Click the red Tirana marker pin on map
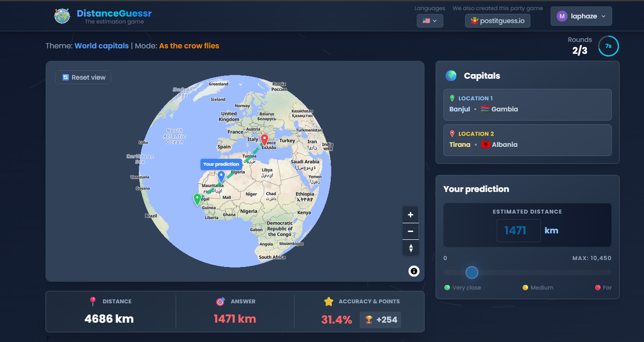This screenshot has width=644, height=342. click(264, 139)
